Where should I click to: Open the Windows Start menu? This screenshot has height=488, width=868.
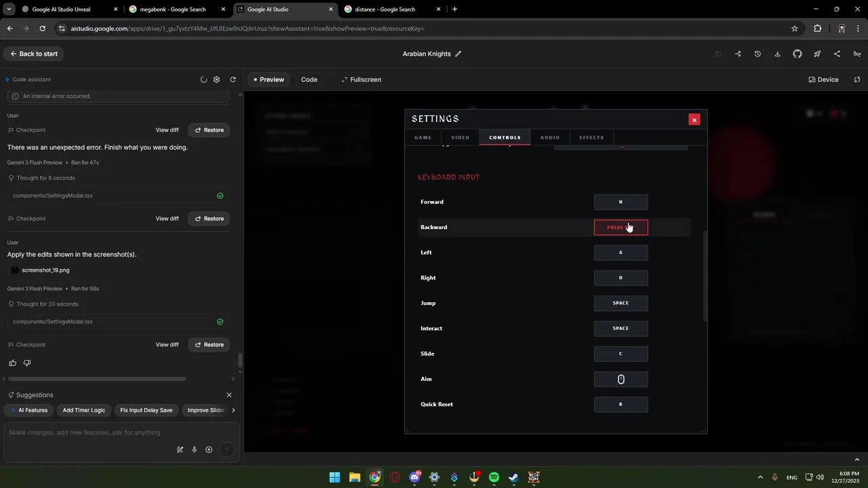click(334, 477)
